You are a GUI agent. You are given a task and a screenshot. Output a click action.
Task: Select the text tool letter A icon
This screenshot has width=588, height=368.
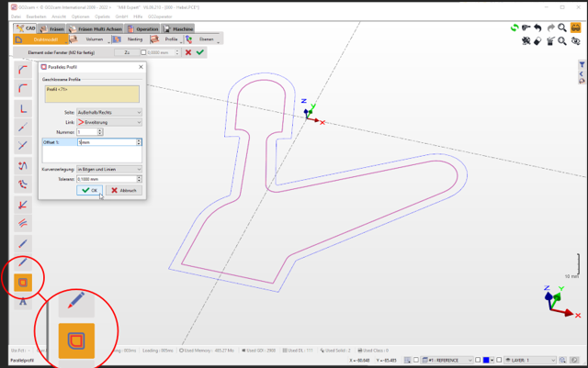click(x=25, y=302)
